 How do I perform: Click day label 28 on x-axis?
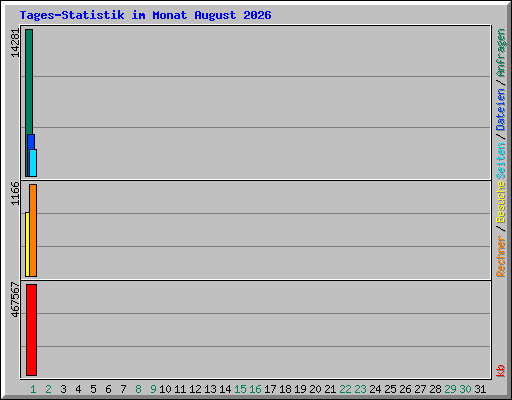435,389
